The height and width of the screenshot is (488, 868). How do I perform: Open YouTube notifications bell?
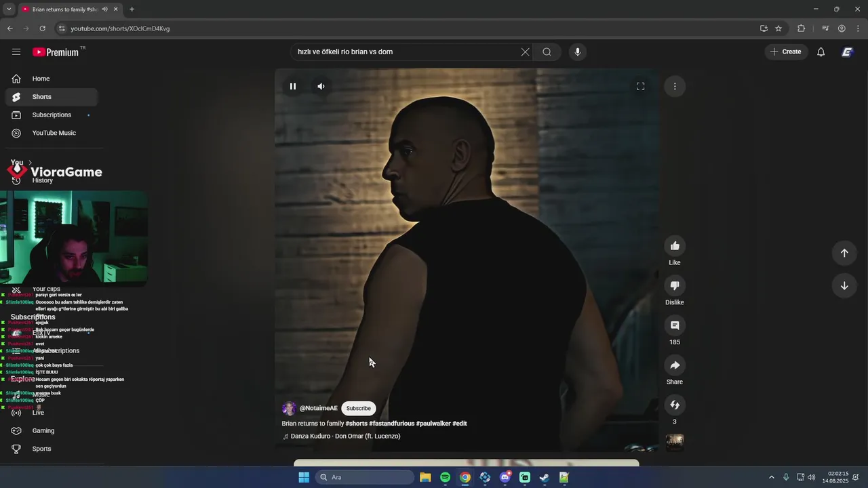[x=821, y=52]
